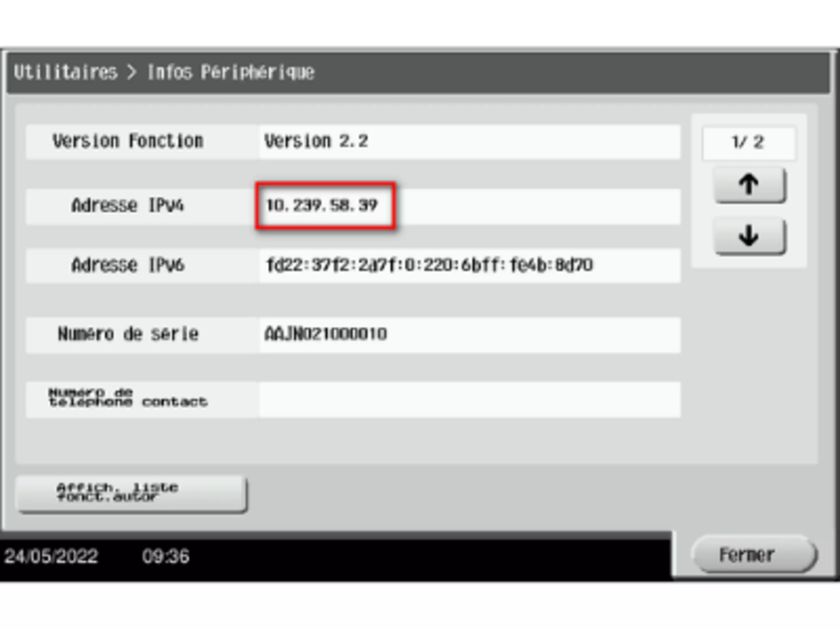Click the Numéro de série label
The width and height of the screenshot is (840, 630).
click(x=128, y=334)
